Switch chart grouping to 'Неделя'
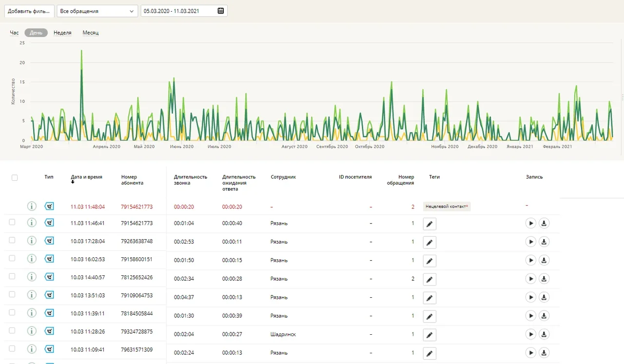The width and height of the screenshot is (624, 364). [x=62, y=33]
